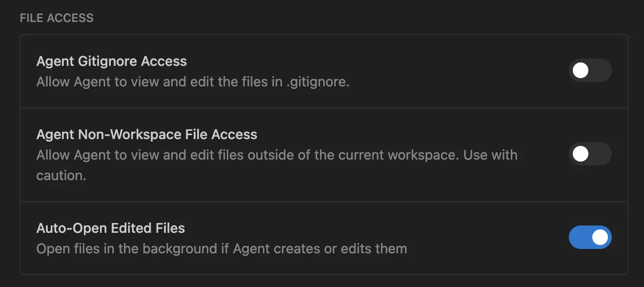This screenshot has width=644, height=287.
Task: Click the word "caution." in the warning text
Action: (61, 175)
